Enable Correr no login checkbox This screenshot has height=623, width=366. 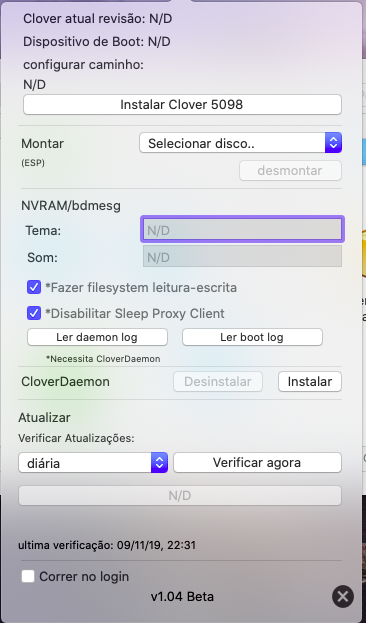click(x=28, y=576)
